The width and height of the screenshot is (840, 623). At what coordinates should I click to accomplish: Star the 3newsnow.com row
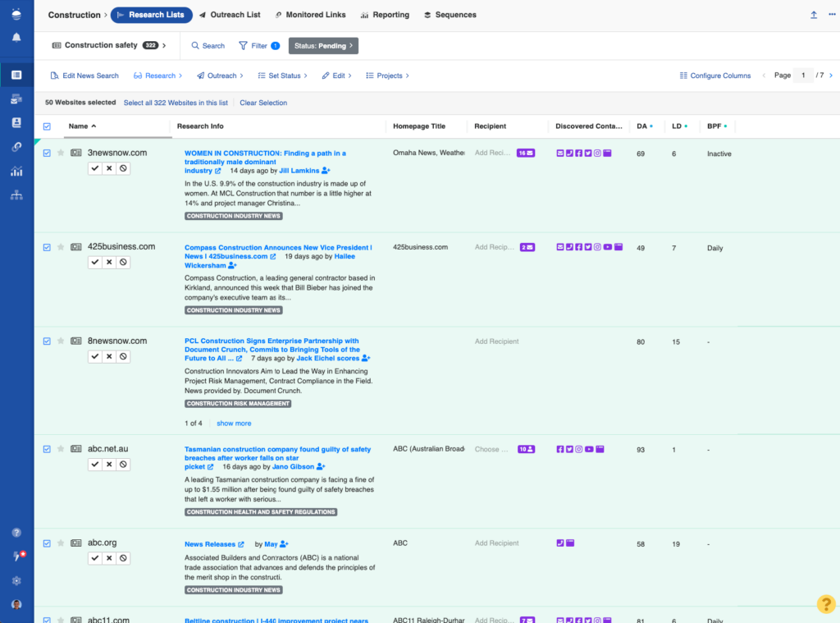click(61, 153)
